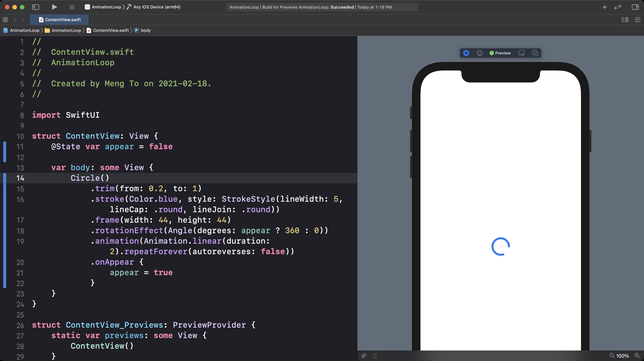Choose the Any iOS Device destination
Viewport: 644px width, 361px height.
[157, 7]
